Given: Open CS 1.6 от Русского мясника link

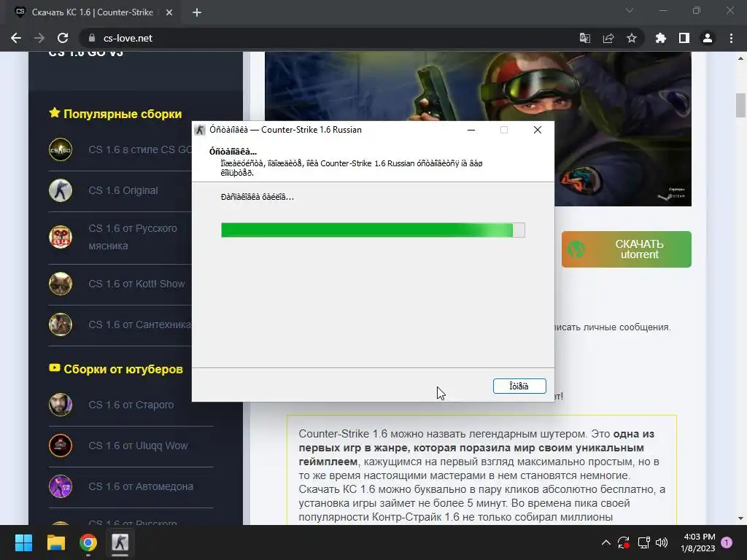Looking at the screenshot, I should point(133,237).
